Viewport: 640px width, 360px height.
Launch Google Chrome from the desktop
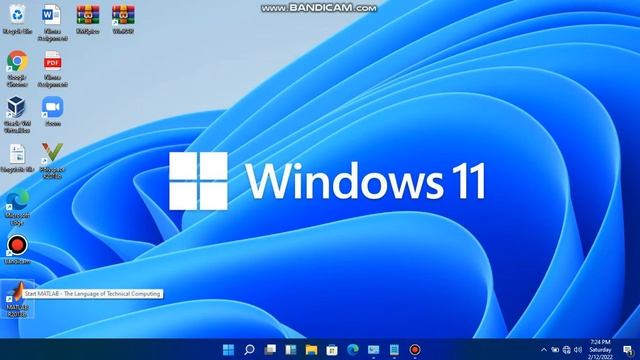coord(17,68)
